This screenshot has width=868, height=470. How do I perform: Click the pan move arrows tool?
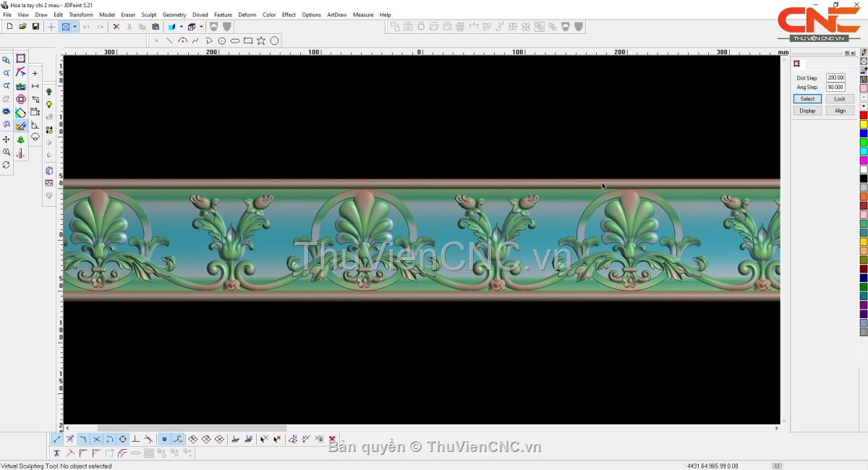[7, 139]
